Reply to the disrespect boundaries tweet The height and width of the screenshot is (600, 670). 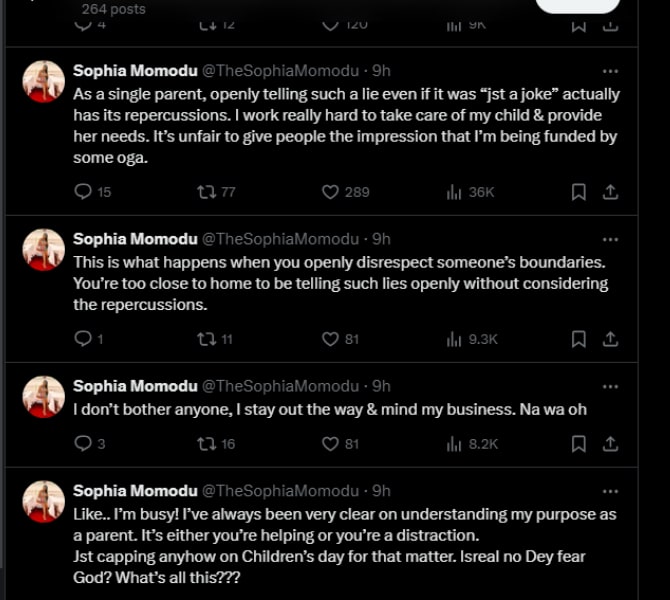83,339
